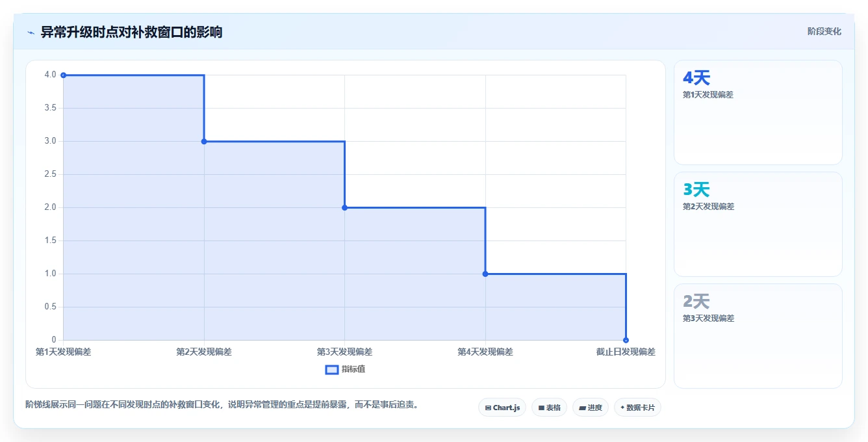Toggle the 指标值 legend swatch
This screenshot has height=442, width=868.
coord(331,369)
